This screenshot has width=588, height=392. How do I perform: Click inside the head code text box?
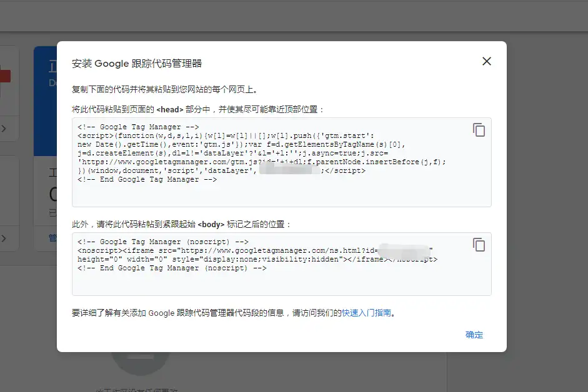click(x=282, y=162)
